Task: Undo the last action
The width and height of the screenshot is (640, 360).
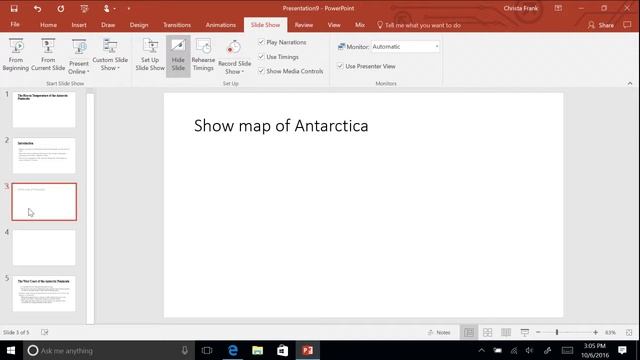Action: 37,8
